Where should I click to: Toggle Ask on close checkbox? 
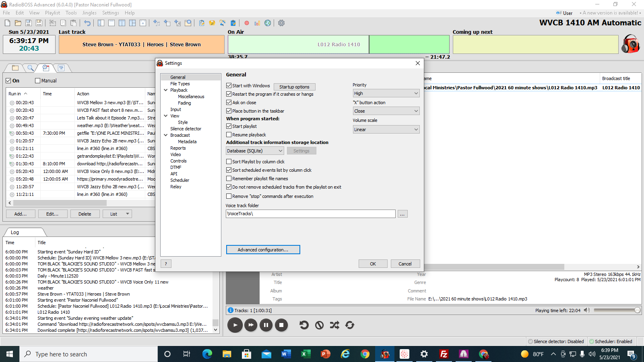point(229,103)
